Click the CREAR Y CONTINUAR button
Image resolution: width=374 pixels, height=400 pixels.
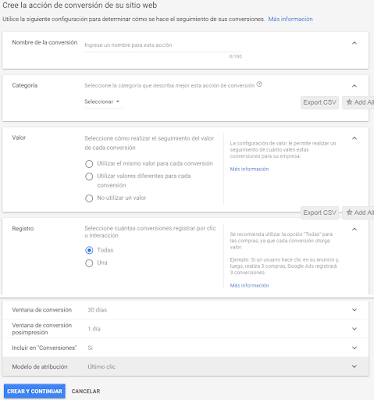35,391
